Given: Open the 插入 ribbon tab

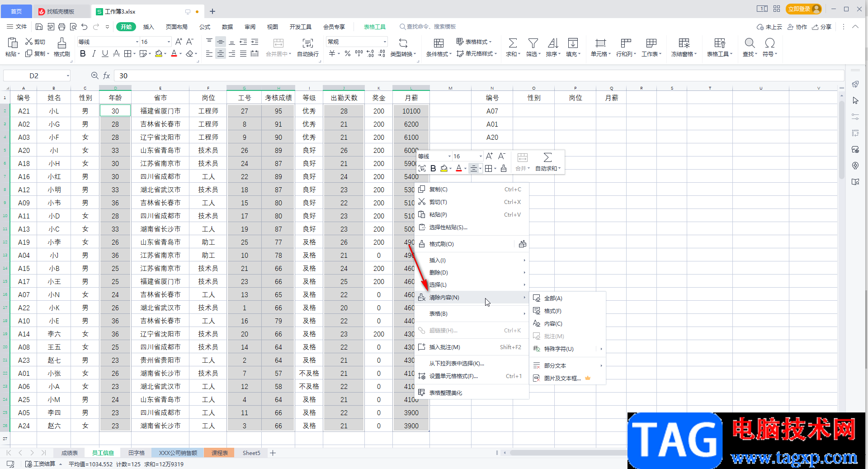Looking at the screenshot, I should tap(149, 27).
